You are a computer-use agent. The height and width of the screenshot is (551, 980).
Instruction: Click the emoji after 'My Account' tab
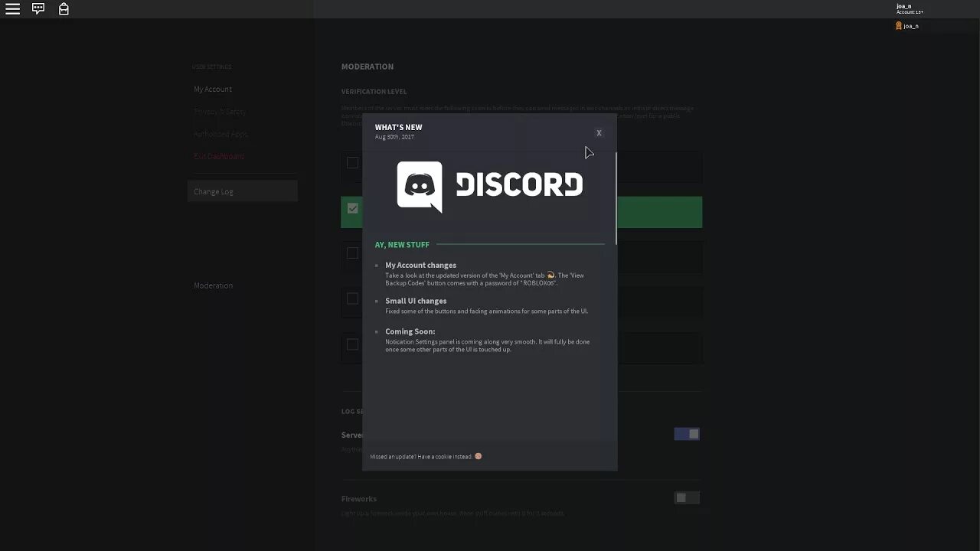click(550, 275)
